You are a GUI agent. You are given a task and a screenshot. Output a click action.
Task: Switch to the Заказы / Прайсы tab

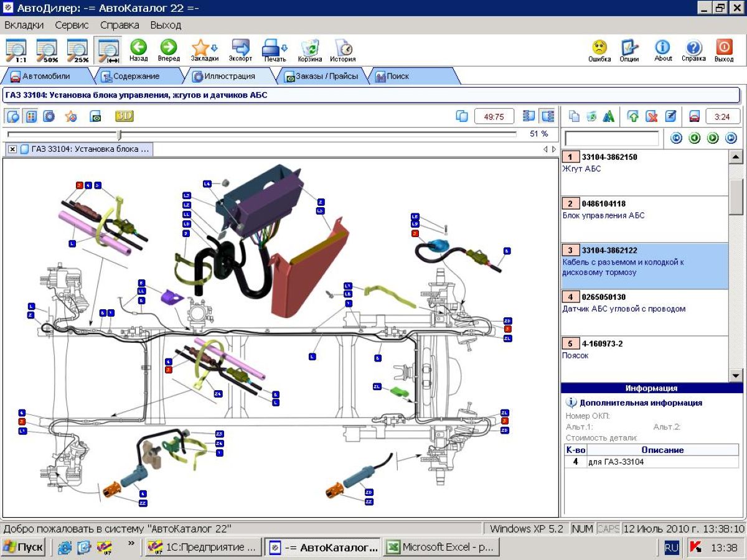pos(321,77)
